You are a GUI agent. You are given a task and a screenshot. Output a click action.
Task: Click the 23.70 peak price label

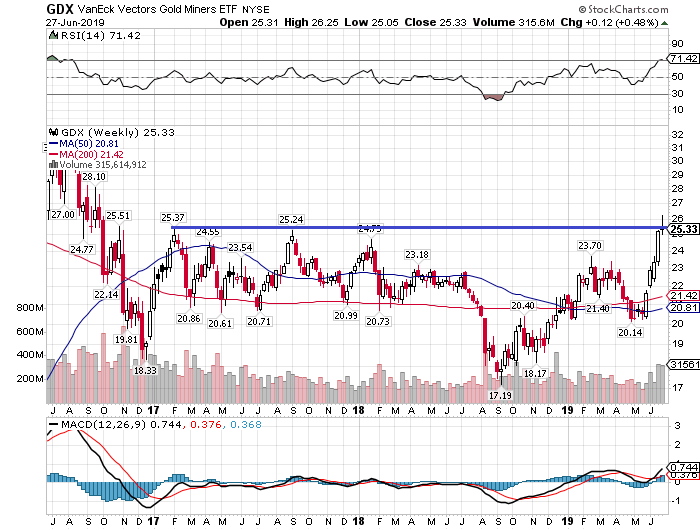pyautogui.click(x=590, y=246)
